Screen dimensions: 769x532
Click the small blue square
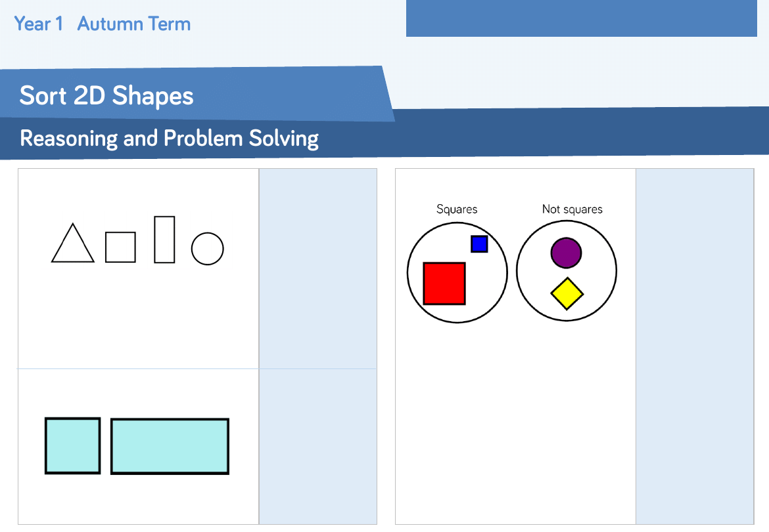pos(479,244)
